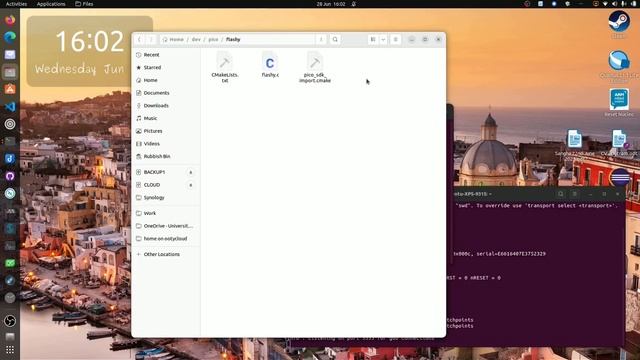
Task: Open the Terminal from the dock
Action: (10, 141)
